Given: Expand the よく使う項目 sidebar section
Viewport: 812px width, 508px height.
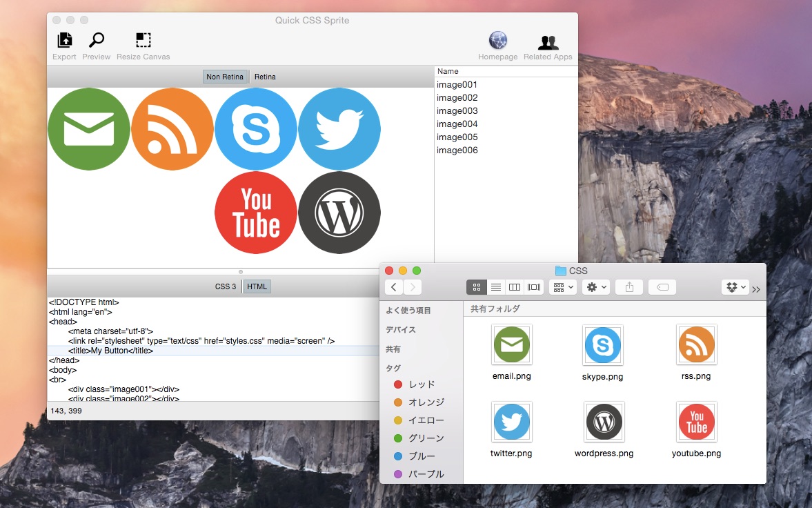Looking at the screenshot, I should pyautogui.click(x=408, y=311).
